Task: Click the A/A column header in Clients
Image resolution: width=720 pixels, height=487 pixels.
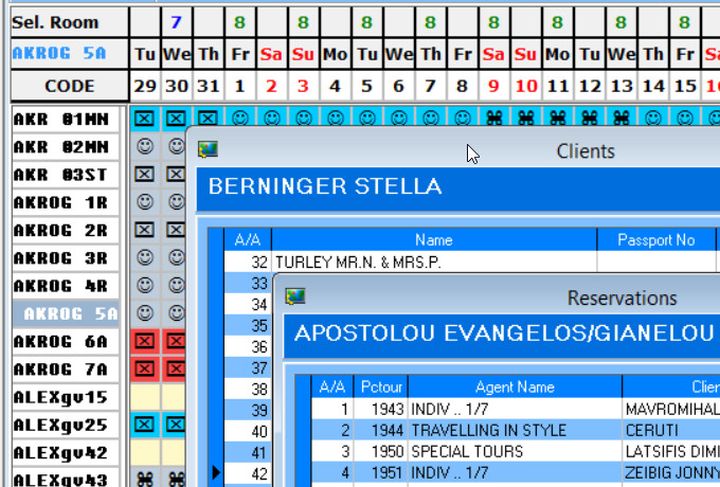Action: coord(248,240)
